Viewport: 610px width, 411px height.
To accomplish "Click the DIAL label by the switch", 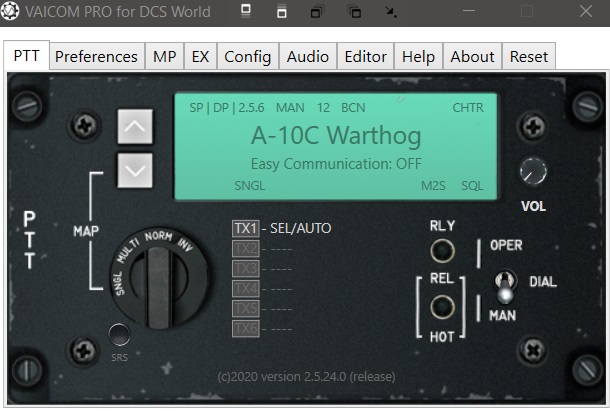I will click(543, 282).
